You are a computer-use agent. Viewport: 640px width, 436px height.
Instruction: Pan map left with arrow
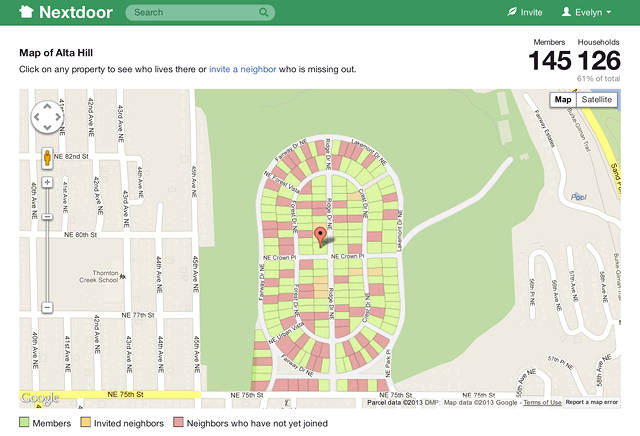coord(37,117)
